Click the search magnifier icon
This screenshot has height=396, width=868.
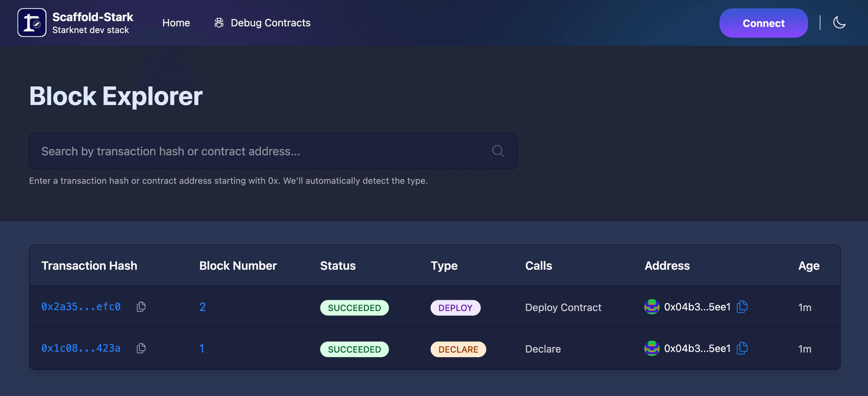498,151
